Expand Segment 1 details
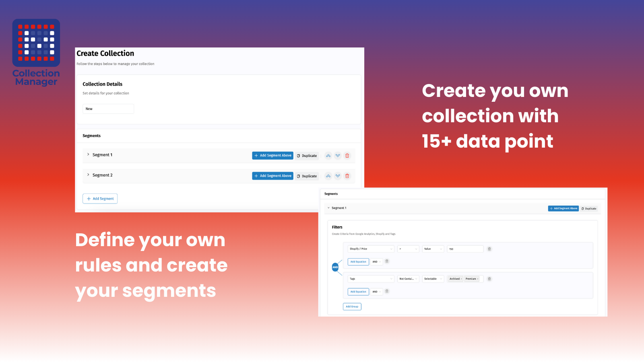Image resolution: width=644 pixels, height=362 pixels. pyautogui.click(x=88, y=154)
